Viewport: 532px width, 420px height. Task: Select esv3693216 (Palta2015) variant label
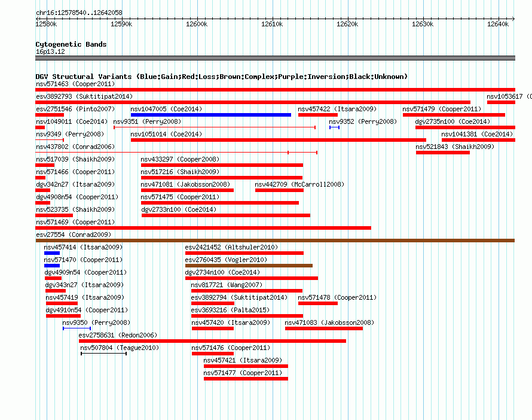(230, 310)
